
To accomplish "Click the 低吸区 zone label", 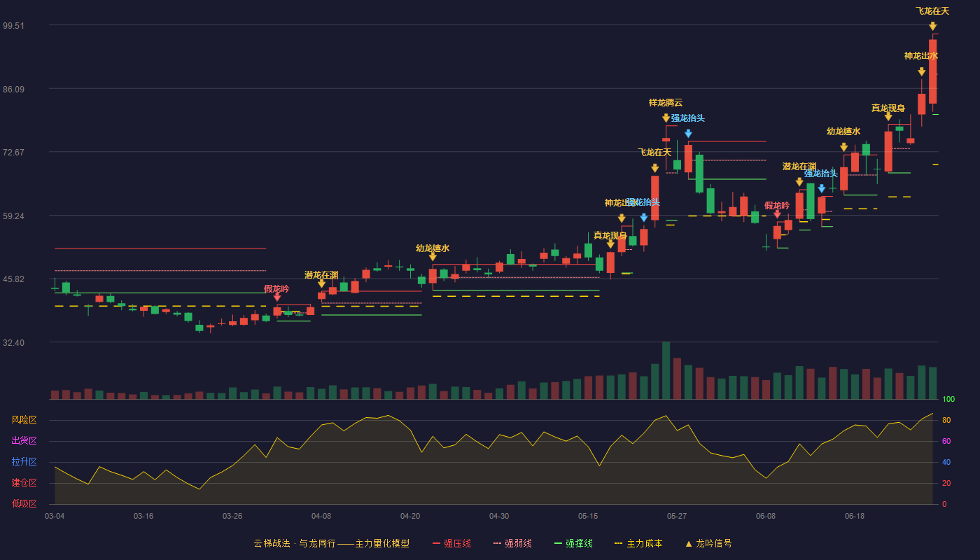I will (24, 503).
